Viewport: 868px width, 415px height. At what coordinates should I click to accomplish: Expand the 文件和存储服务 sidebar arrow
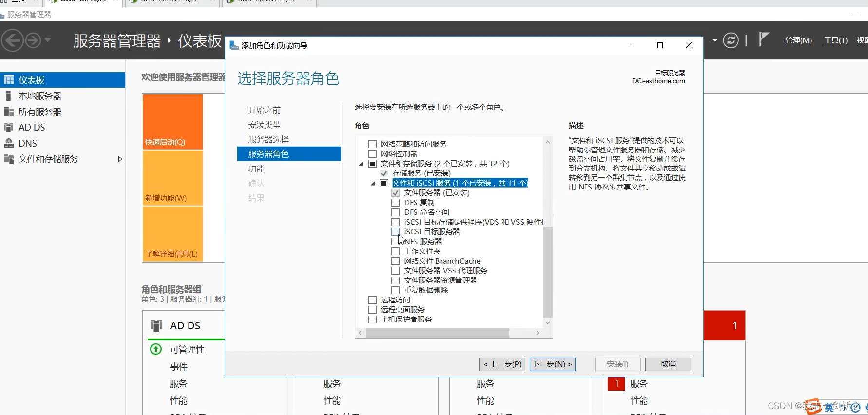coord(120,159)
